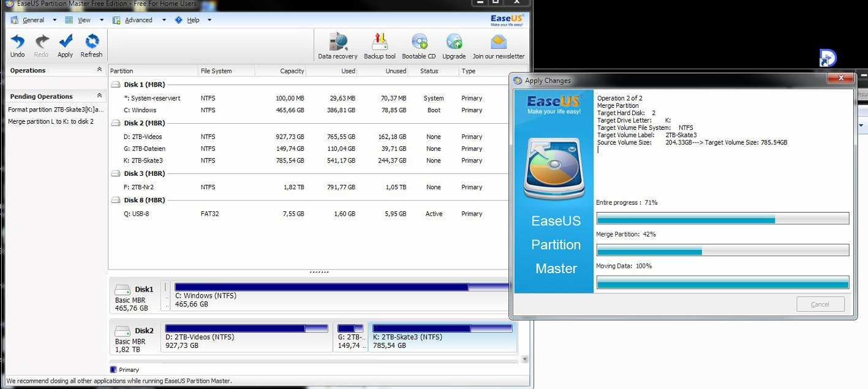Open the Help menu
This screenshot has height=389, width=868.
coord(193,20)
